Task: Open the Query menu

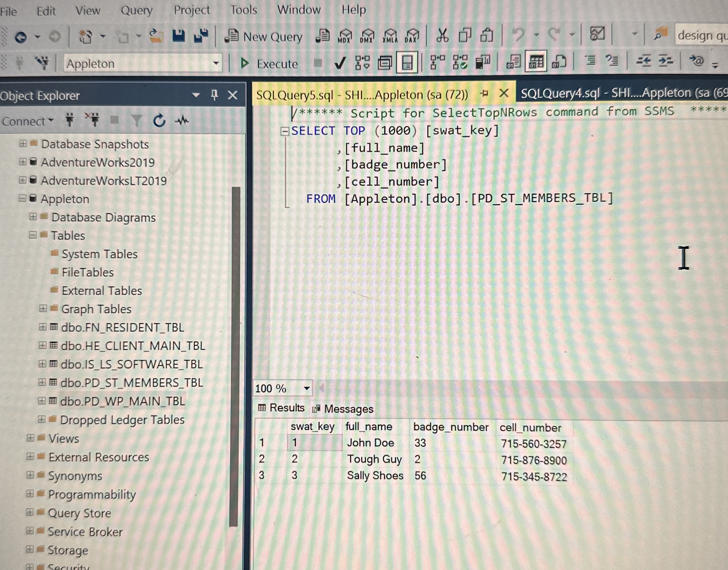Action: click(137, 10)
